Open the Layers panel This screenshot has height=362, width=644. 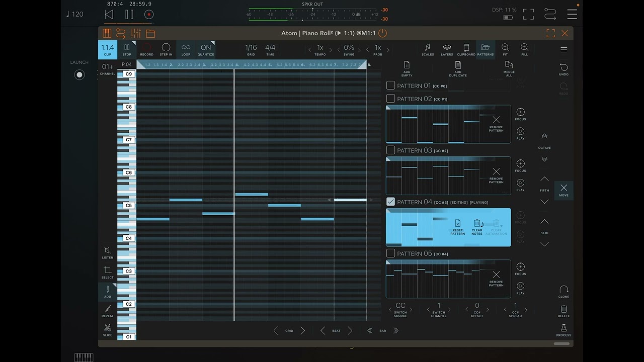[447, 50]
